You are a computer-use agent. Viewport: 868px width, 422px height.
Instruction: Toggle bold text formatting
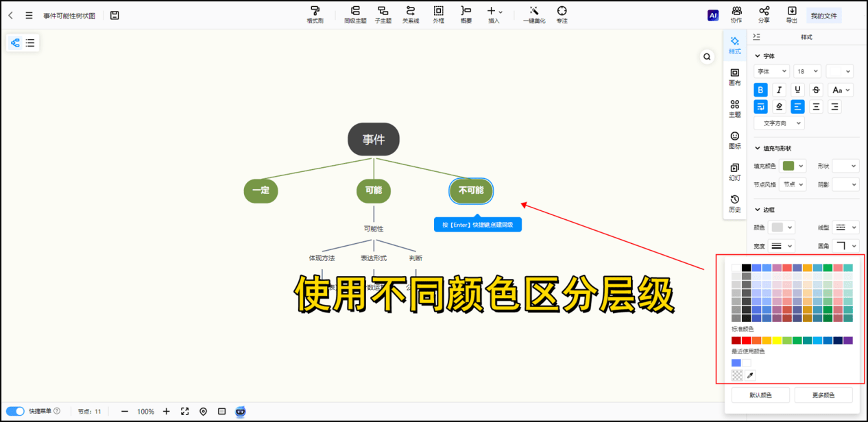coord(760,90)
